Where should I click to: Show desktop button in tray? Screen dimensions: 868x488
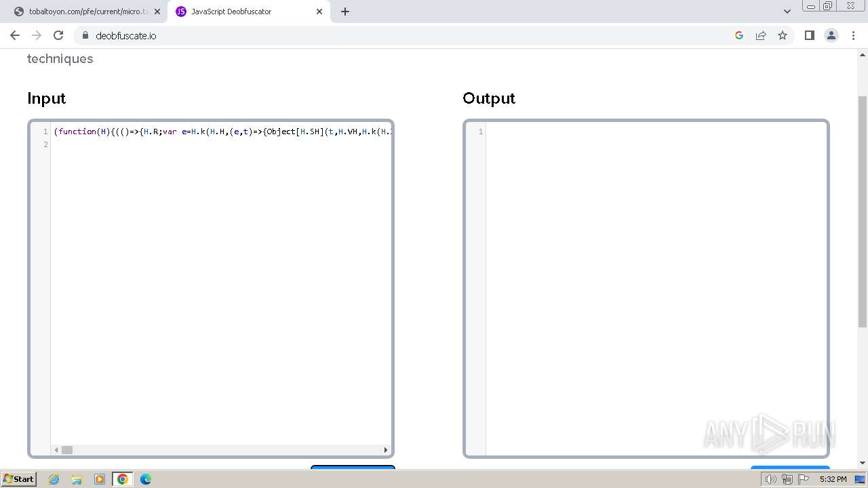click(x=860, y=479)
